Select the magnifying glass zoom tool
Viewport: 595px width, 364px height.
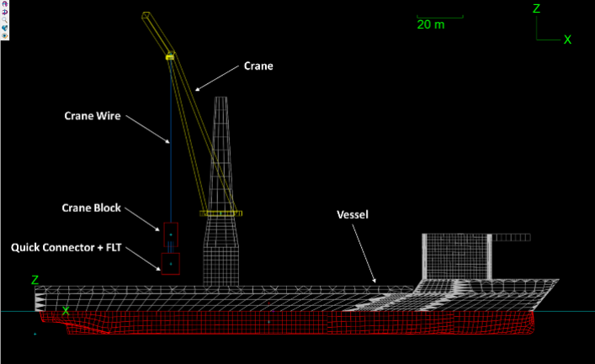tap(4, 19)
